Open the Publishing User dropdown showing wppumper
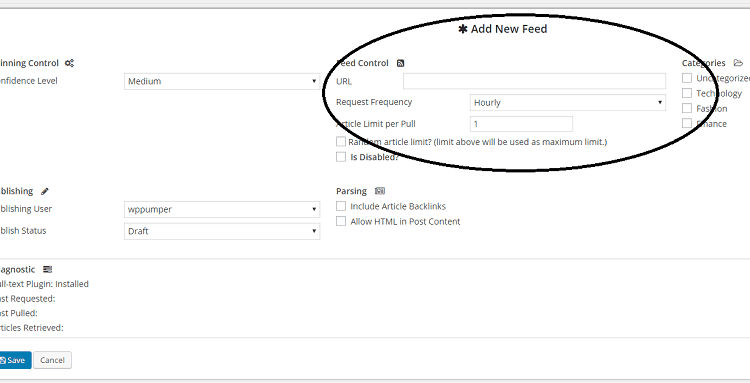This screenshot has width=750, height=383. tap(222, 209)
